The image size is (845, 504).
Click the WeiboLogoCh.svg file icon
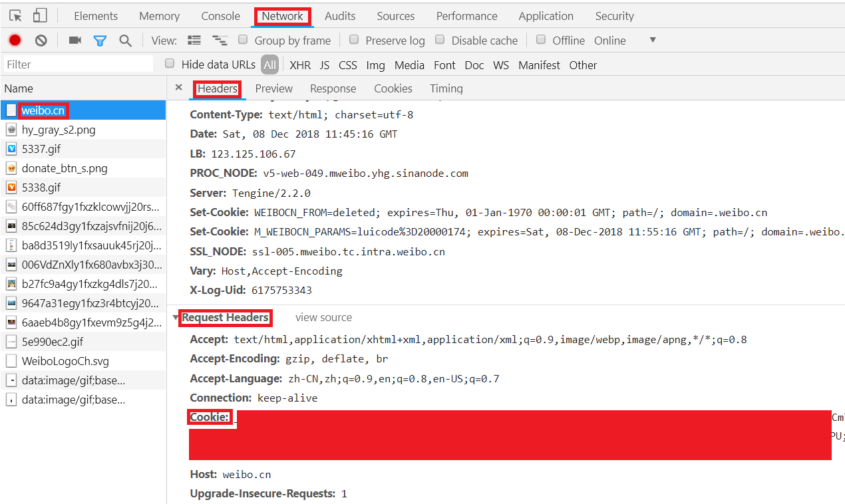11,361
